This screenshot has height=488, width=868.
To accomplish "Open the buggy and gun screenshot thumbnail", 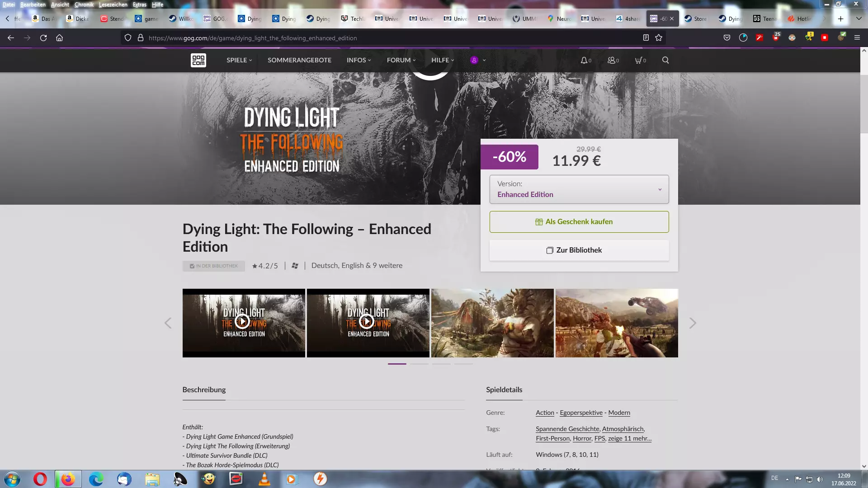I will [617, 323].
